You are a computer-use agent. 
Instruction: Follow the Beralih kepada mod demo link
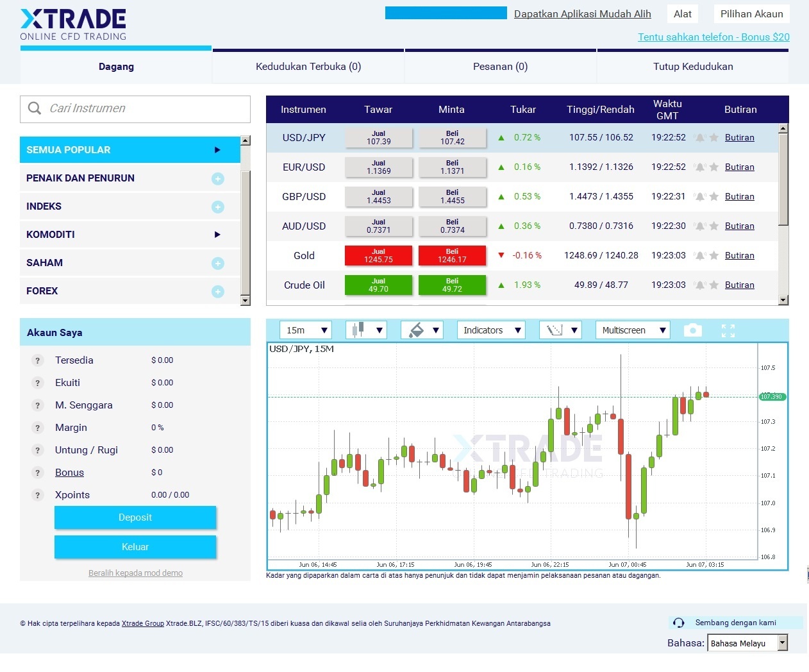coord(135,573)
